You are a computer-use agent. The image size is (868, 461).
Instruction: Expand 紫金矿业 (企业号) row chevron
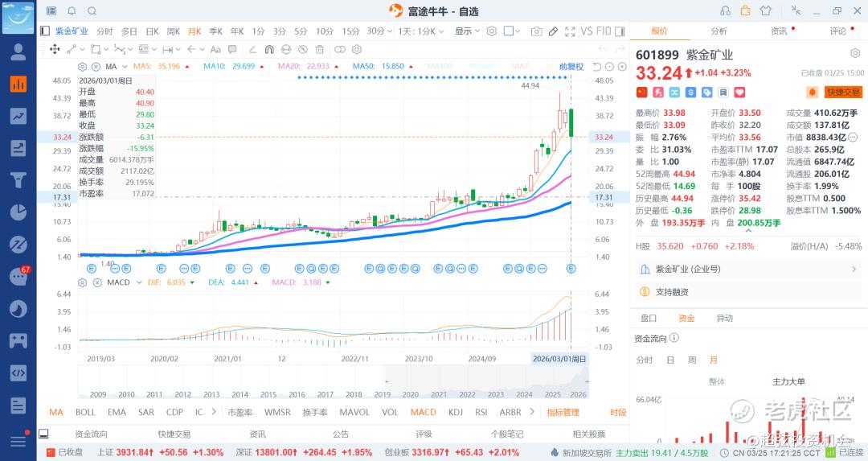854,270
